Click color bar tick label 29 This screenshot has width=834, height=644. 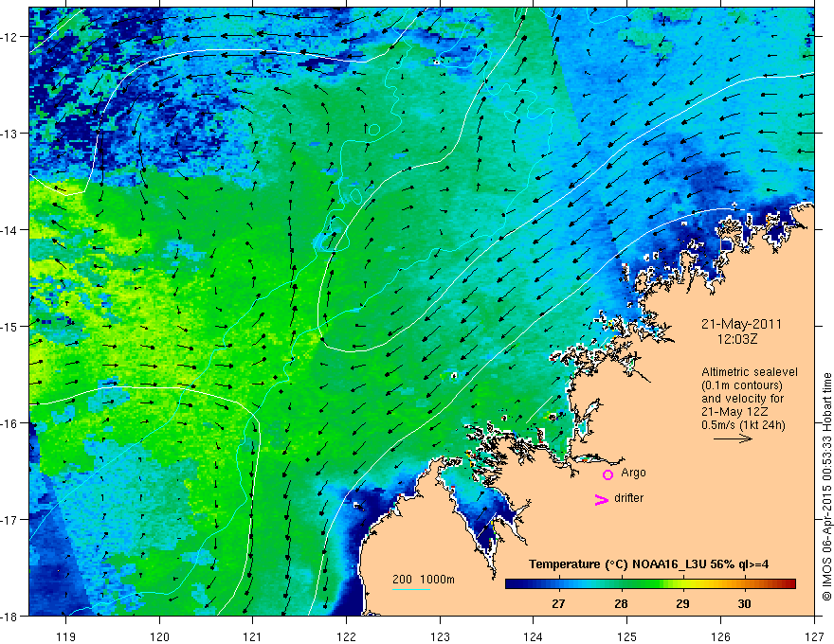683,603
